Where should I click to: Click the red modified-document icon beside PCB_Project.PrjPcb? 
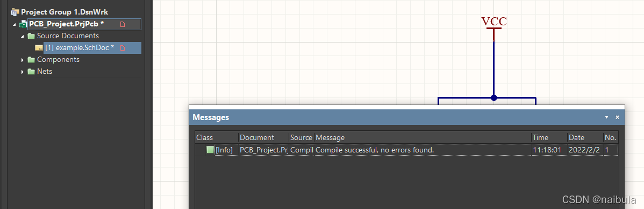pyautogui.click(x=123, y=24)
